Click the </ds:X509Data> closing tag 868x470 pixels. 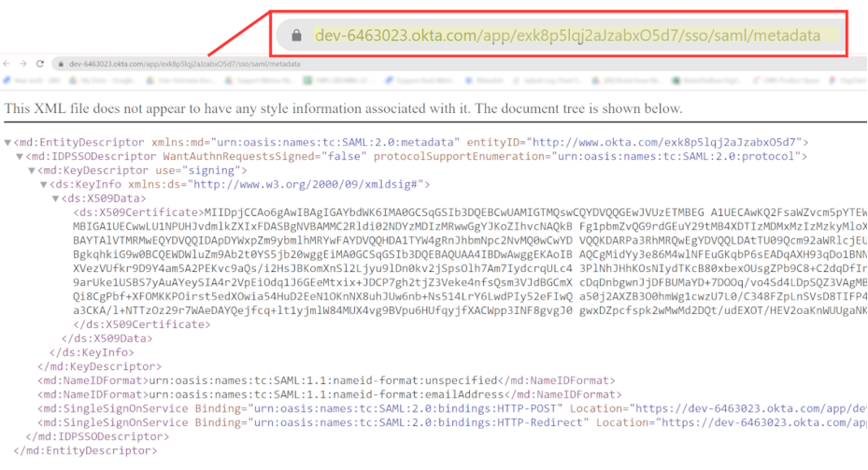pos(107,338)
